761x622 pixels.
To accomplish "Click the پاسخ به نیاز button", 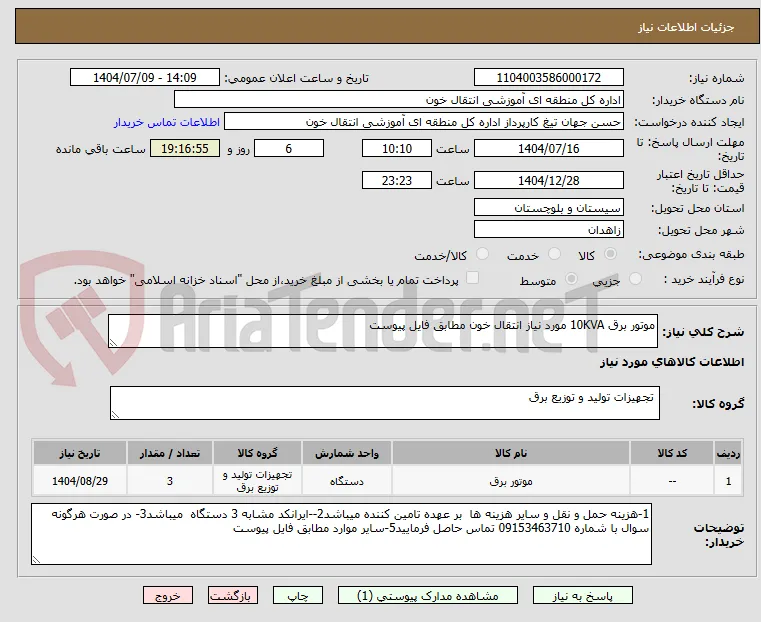I will coord(582,595).
